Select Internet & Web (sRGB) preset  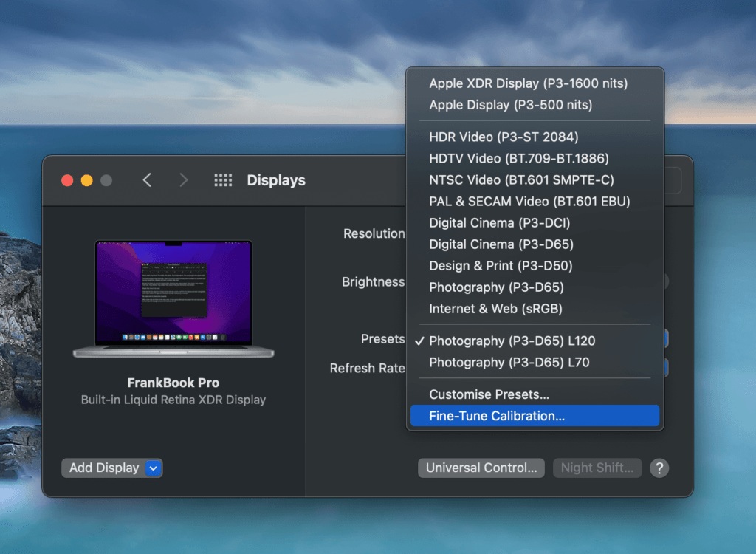pyautogui.click(x=535, y=309)
